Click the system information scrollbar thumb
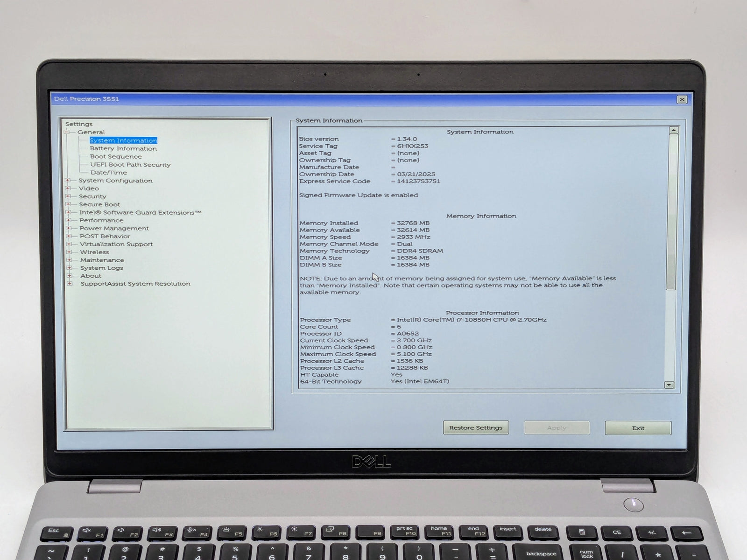747x560 pixels. pos(672,212)
